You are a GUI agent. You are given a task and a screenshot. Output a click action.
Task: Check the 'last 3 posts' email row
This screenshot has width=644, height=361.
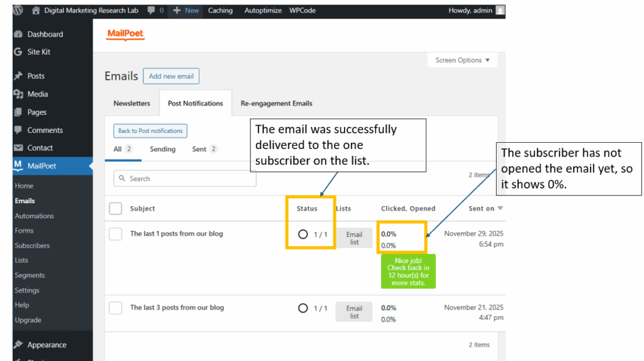(116, 308)
